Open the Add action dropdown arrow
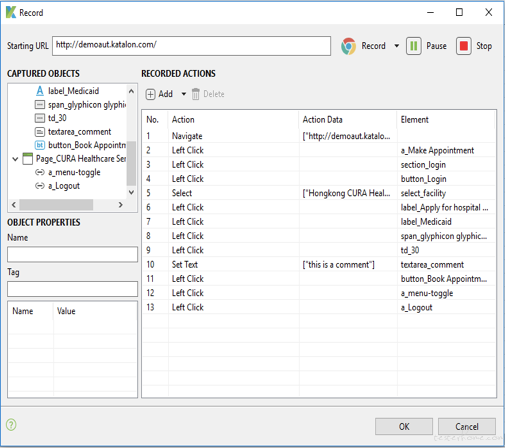 pos(184,94)
